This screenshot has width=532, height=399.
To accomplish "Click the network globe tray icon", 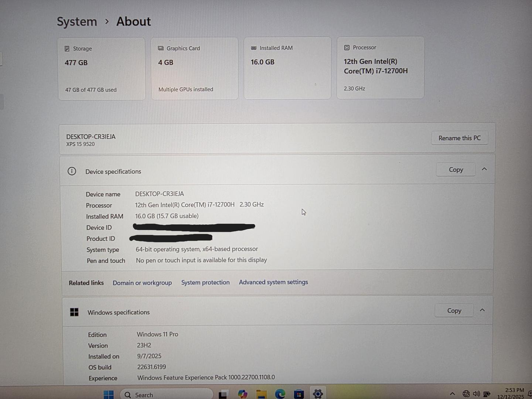I will [466, 394].
